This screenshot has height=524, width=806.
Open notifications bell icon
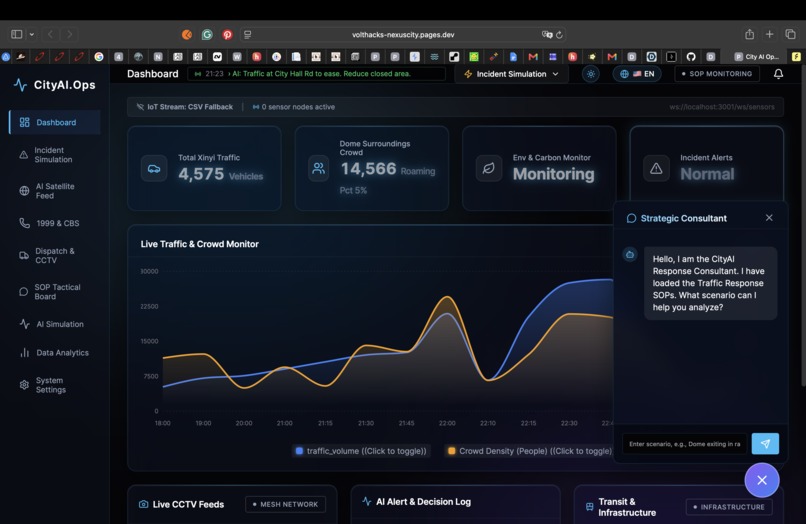[778, 74]
